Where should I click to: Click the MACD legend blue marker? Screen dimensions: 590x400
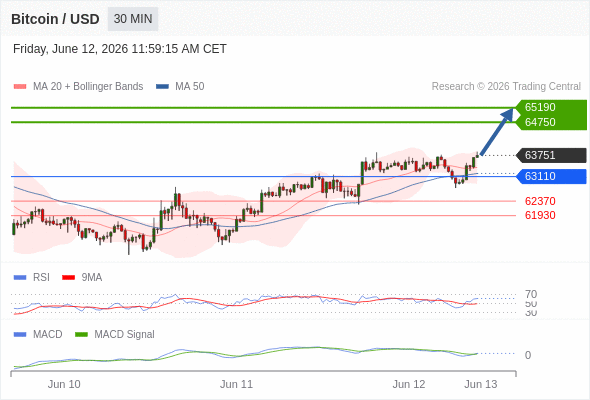[20, 334]
